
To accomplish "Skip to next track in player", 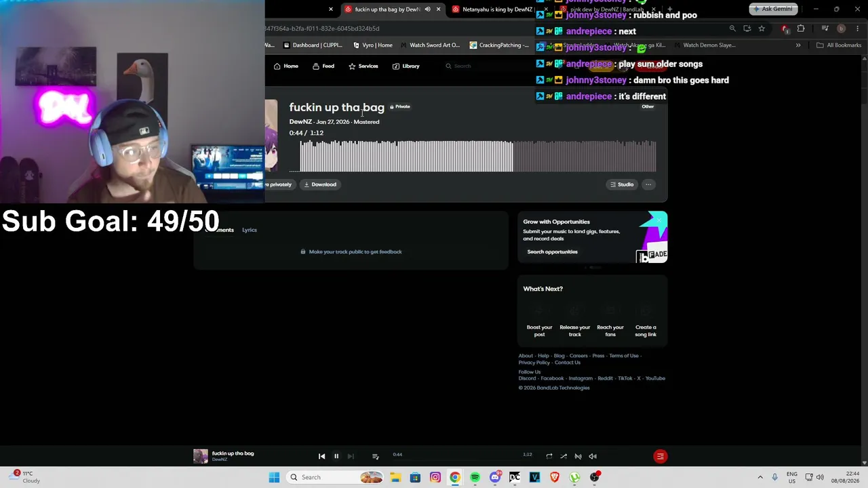I will pos(351,456).
